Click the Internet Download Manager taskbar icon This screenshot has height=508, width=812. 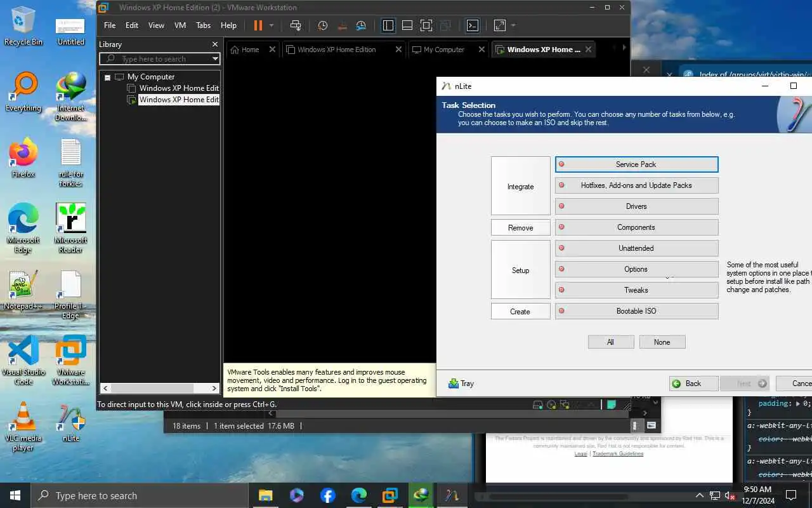point(421,495)
